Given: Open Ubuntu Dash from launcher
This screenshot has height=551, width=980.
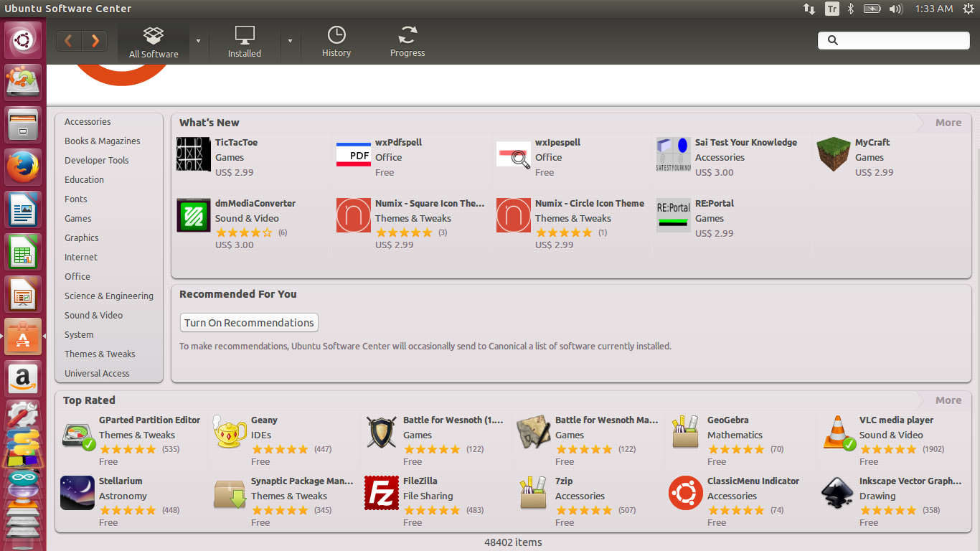Looking at the screenshot, I should (x=23, y=39).
